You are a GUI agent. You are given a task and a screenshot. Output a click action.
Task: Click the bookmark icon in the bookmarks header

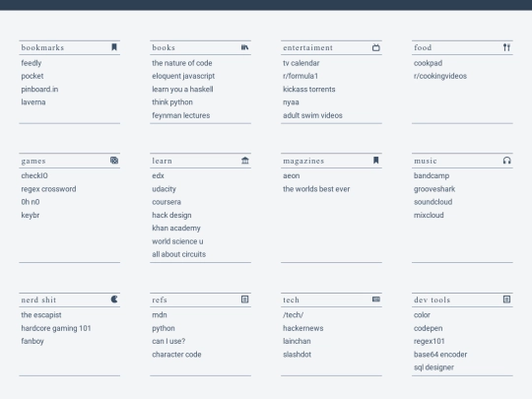point(114,47)
